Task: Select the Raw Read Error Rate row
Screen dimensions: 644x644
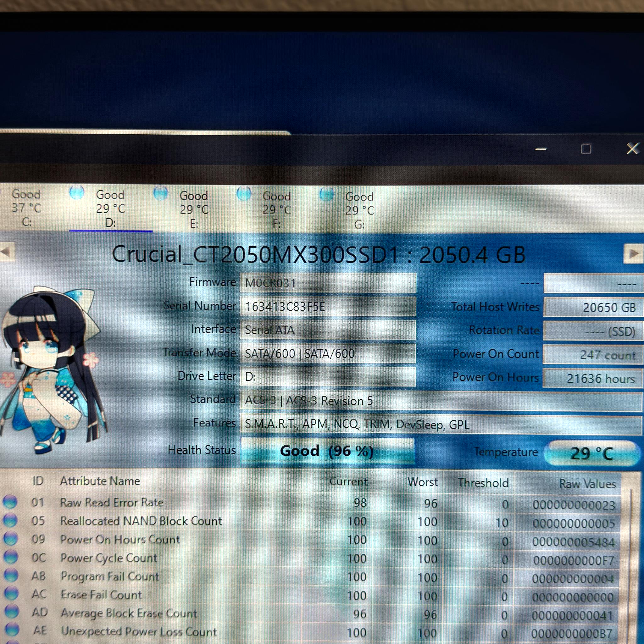Action: coord(310,503)
